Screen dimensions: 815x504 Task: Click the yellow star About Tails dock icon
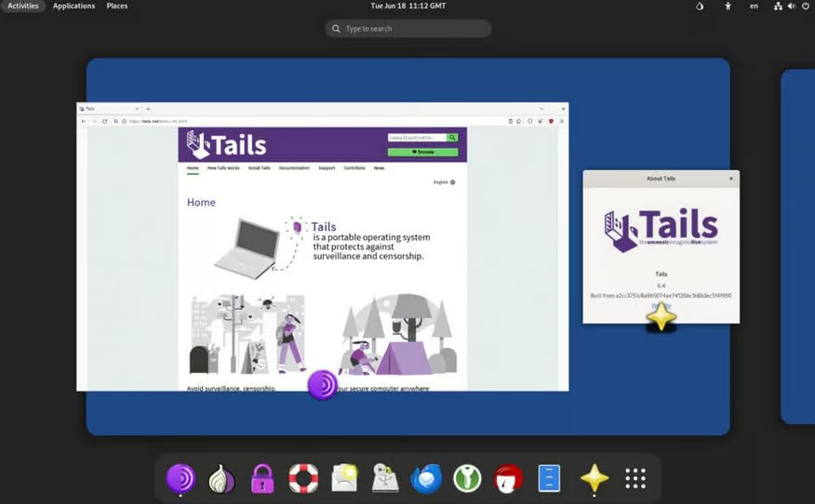click(594, 478)
